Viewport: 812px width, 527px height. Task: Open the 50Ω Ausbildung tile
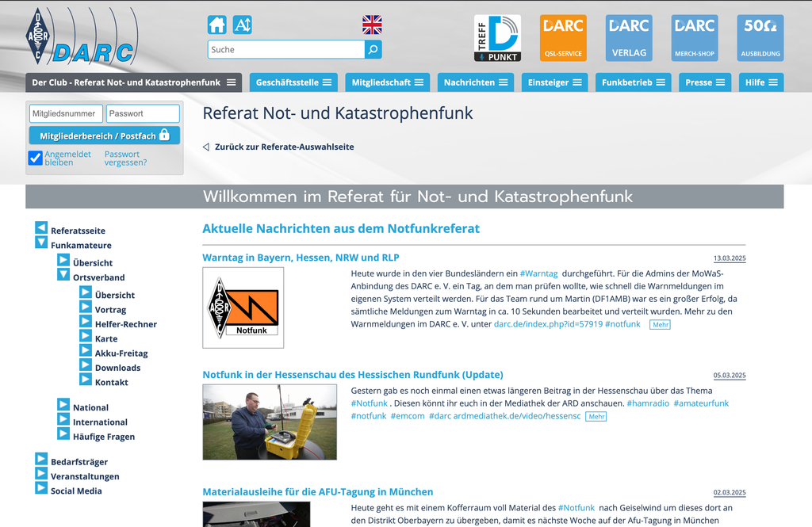(x=760, y=38)
